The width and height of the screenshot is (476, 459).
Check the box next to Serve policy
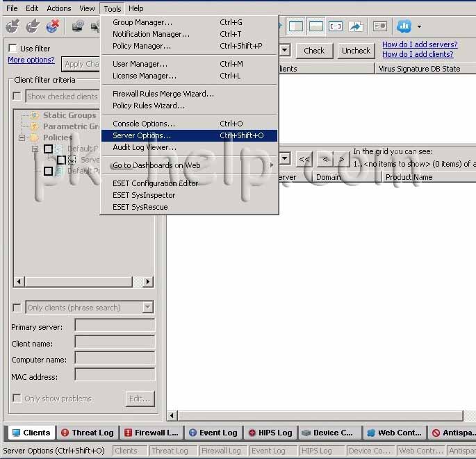(x=61, y=160)
